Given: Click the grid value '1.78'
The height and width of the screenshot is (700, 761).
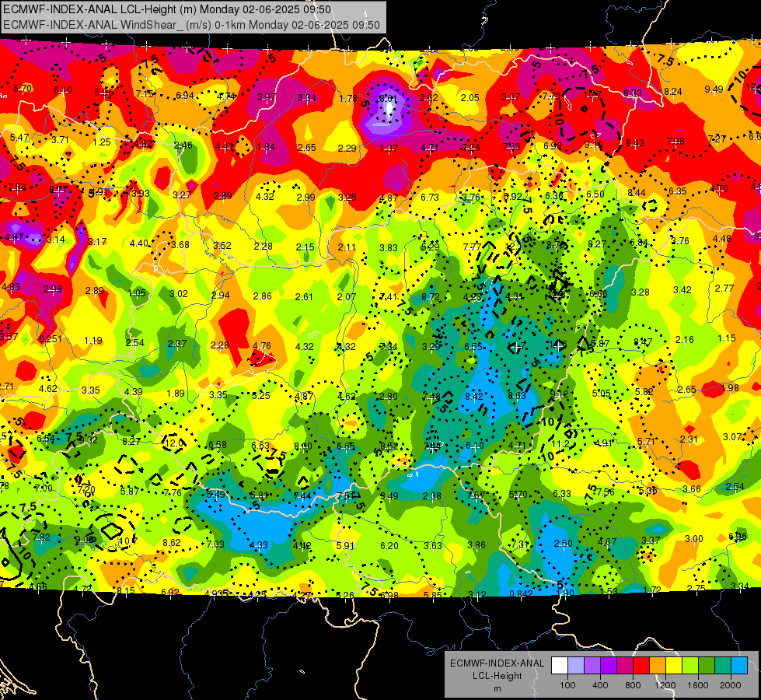Looking at the screenshot, I should (348, 99).
